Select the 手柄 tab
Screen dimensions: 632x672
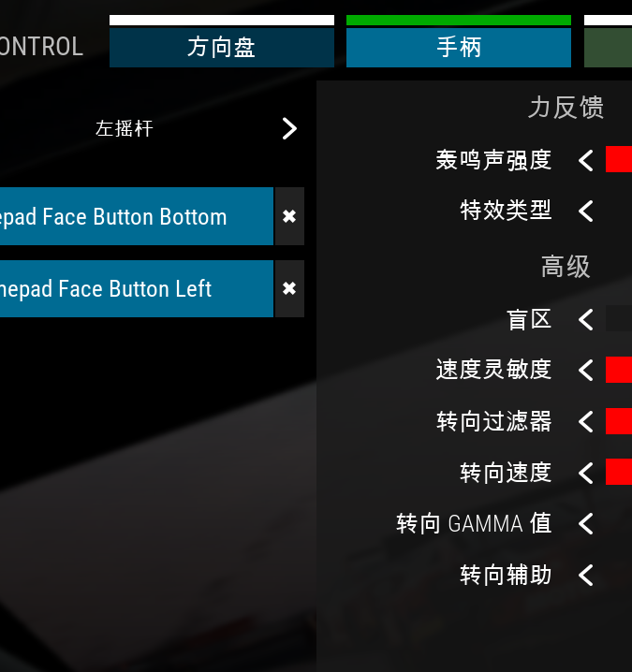pyautogui.click(x=459, y=47)
